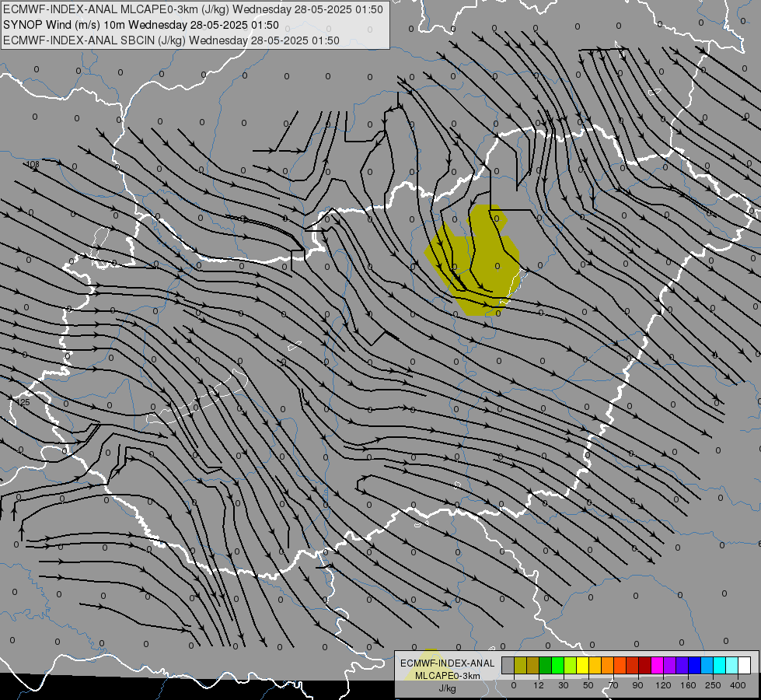The height and width of the screenshot is (700, 761).
Task: Choose the bright green legend swatch
Action: [557, 665]
